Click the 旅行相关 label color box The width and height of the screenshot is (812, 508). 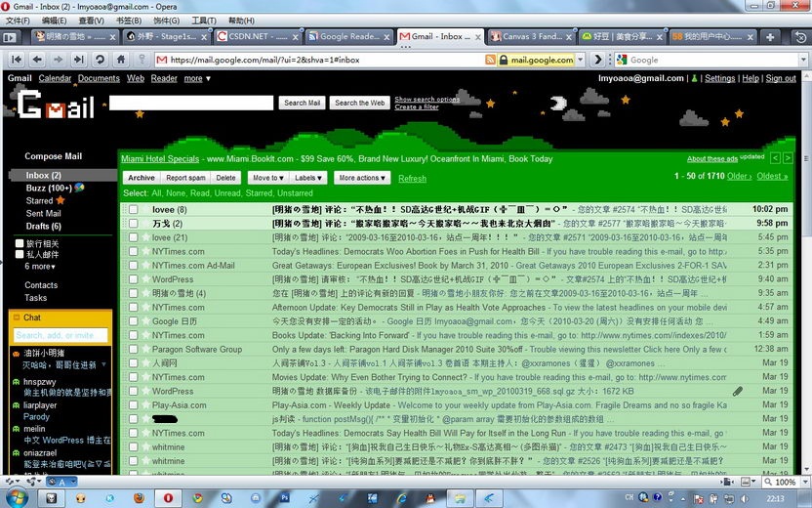click(20, 243)
